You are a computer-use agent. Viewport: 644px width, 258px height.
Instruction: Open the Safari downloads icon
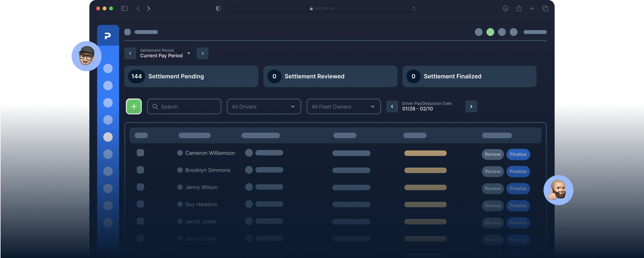[505, 8]
